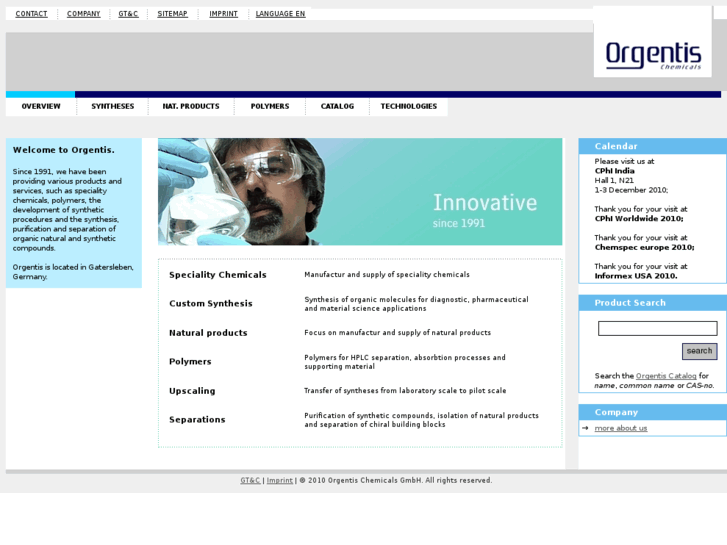Click 'Focus on manufactur and supply' description
Viewport: 727px width, 545px height.
click(397, 333)
